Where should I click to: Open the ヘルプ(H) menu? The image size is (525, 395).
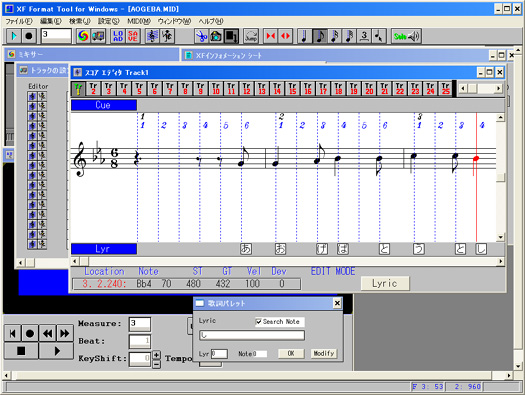pos(211,21)
